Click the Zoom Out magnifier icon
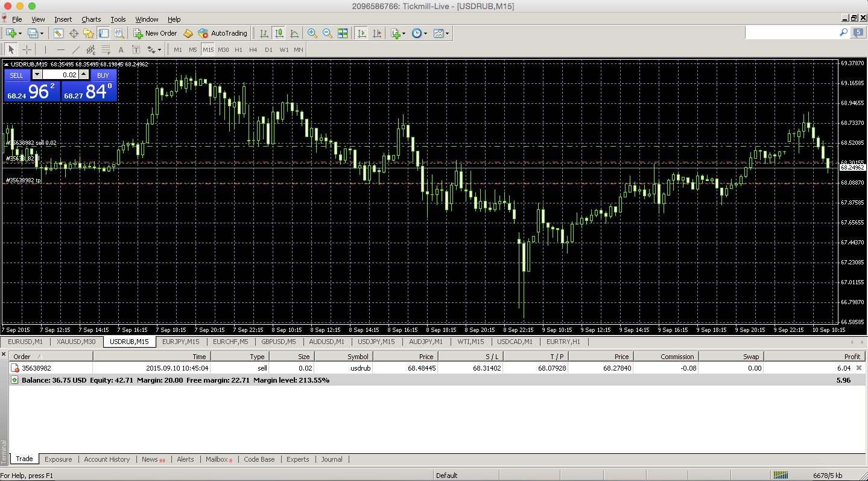 point(328,34)
